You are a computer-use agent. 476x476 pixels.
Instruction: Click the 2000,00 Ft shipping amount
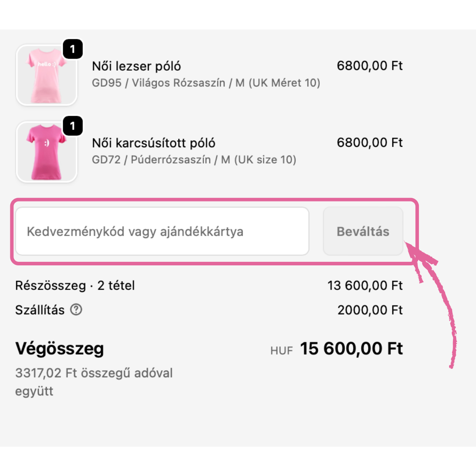pyautogui.click(x=370, y=310)
